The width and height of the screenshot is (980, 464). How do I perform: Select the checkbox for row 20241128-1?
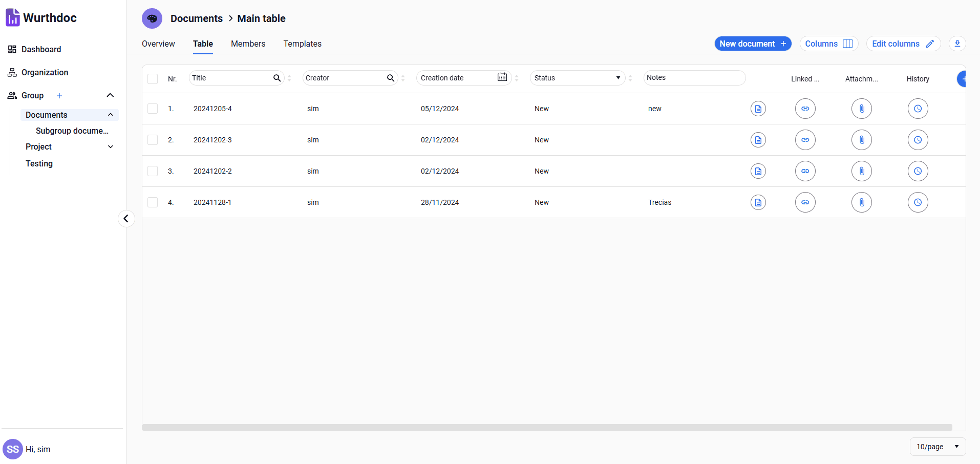tap(153, 202)
